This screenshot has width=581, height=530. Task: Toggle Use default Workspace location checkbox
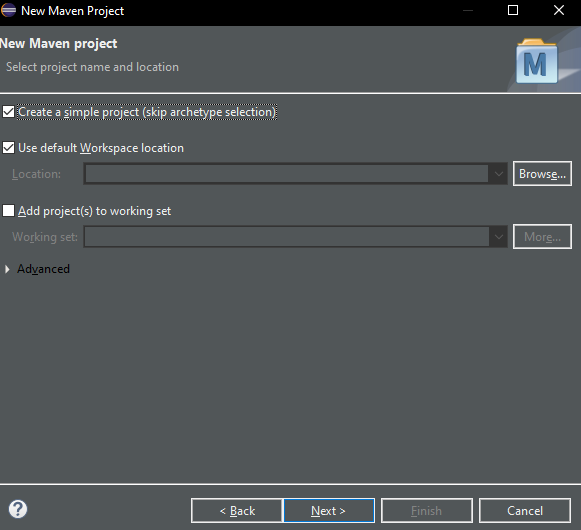click(x=9, y=148)
